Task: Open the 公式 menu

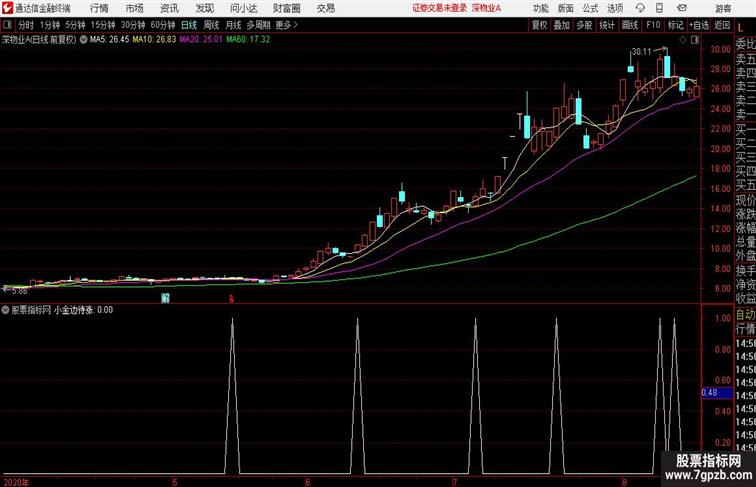Action: tap(590, 8)
